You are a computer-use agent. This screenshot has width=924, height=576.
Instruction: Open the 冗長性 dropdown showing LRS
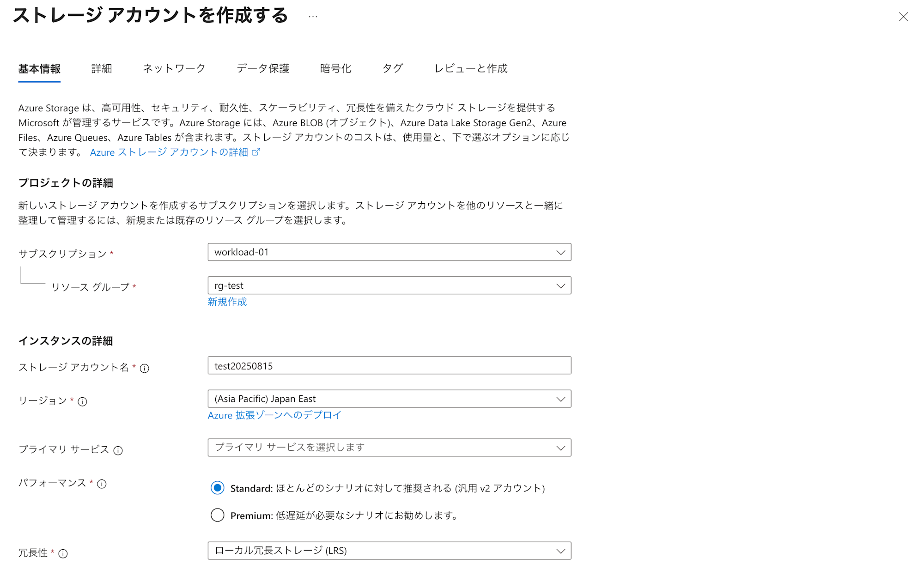389,551
